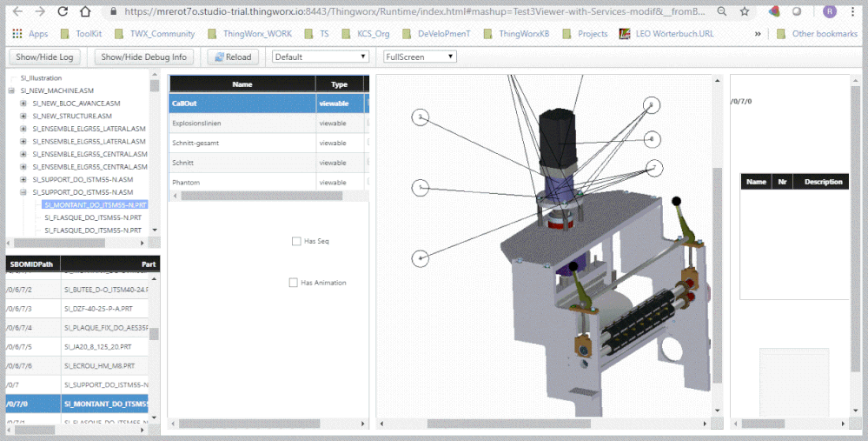Viewport: 868px width, 441px height.
Task: Click the colorful extension icon
Action: click(x=774, y=11)
